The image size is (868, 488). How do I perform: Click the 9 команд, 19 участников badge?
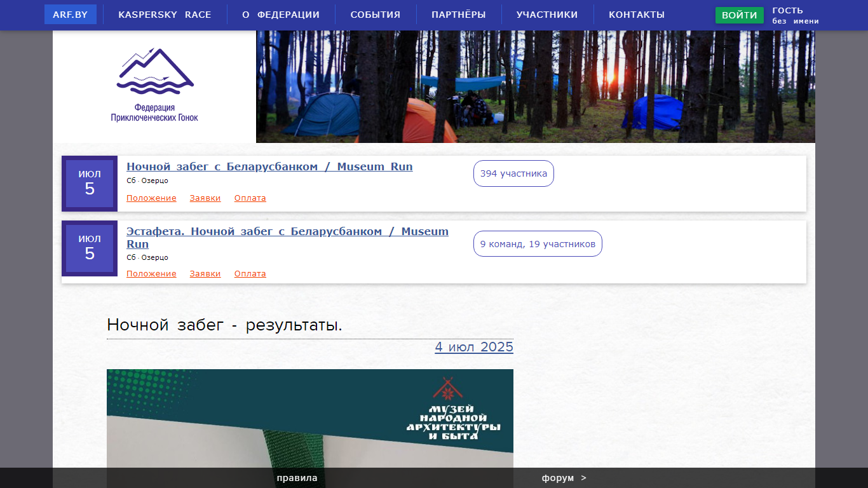pos(538,244)
